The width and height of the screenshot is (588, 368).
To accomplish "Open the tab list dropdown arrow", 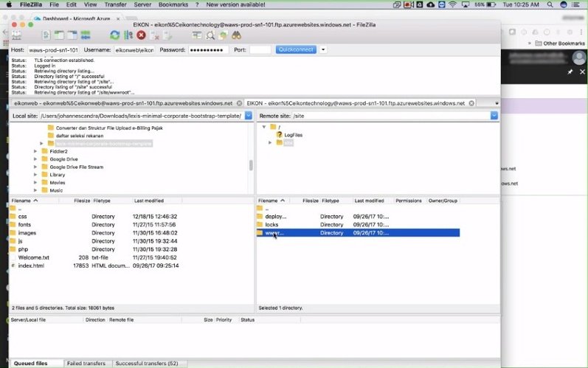I will tap(497, 103).
